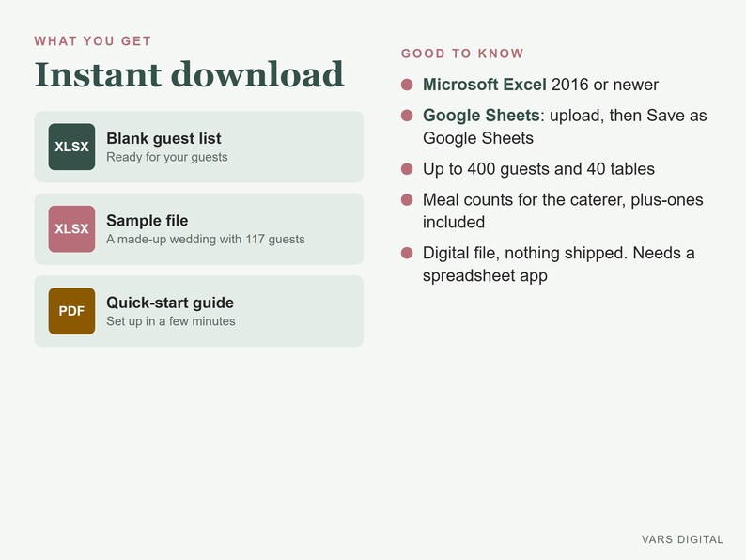Click the 'VARS DIGITAL' footer text
Viewport: 746px width, 560px height.
click(682, 539)
